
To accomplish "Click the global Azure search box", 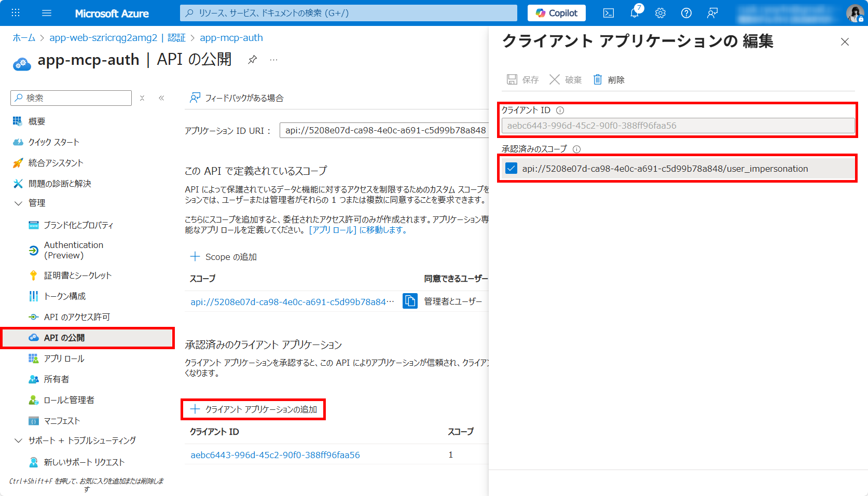I will click(x=349, y=13).
